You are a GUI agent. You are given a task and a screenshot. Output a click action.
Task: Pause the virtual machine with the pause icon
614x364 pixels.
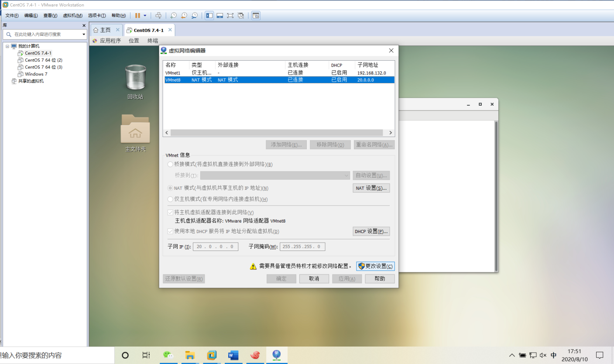[137, 15]
